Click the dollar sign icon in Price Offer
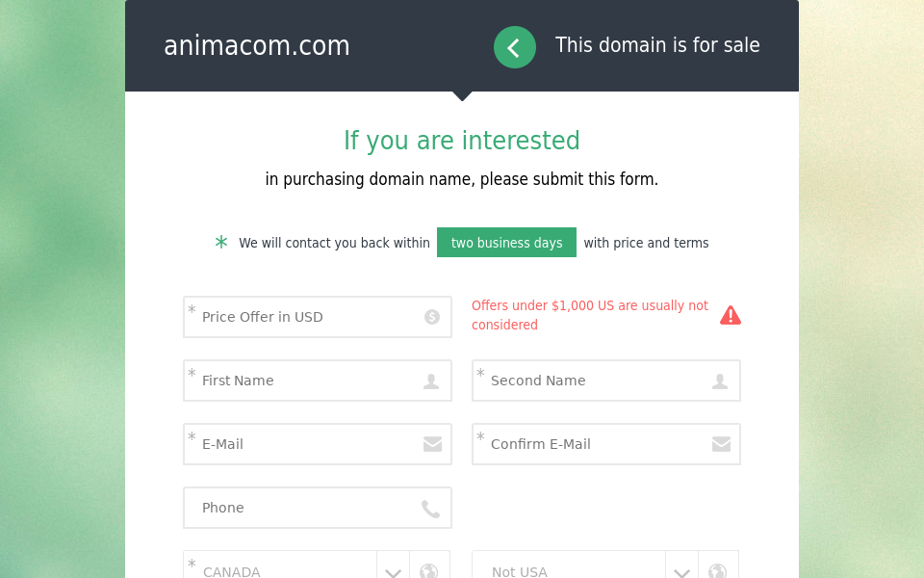Image resolution: width=924 pixels, height=578 pixels. [432, 317]
